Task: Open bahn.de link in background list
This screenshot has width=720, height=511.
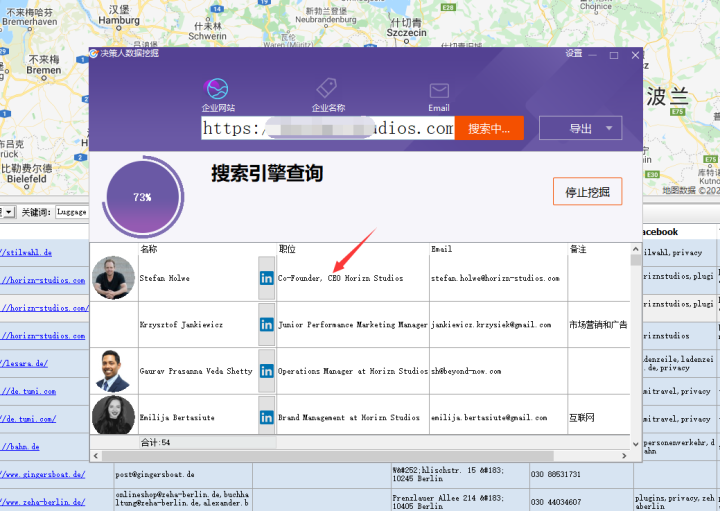Action: [x=20, y=447]
